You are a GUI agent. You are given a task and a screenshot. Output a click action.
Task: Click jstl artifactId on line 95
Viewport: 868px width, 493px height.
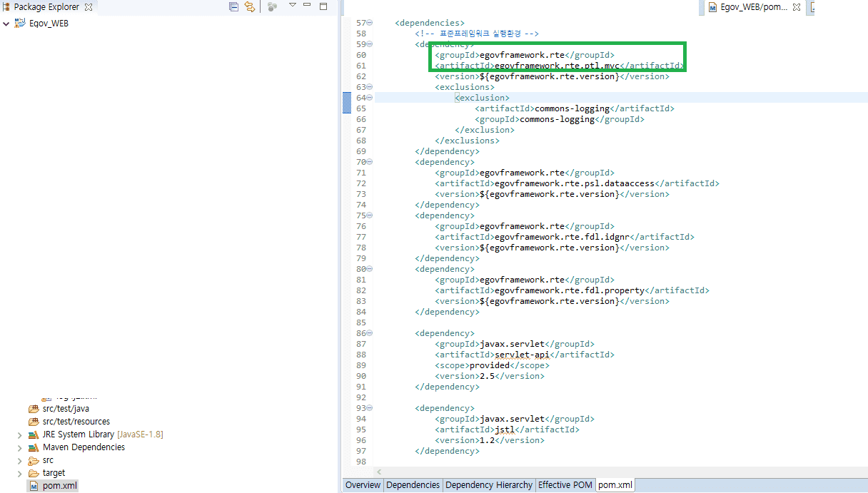click(x=505, y=430)
